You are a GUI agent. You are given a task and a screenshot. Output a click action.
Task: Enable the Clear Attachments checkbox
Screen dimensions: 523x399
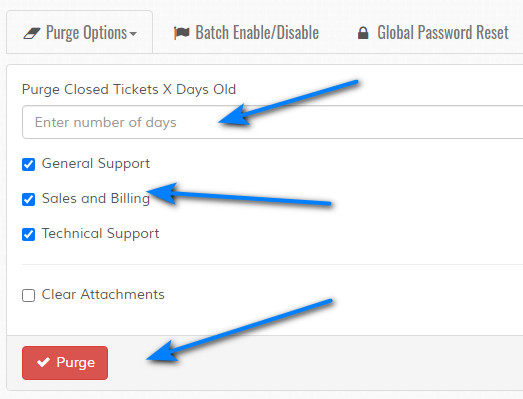28,295
